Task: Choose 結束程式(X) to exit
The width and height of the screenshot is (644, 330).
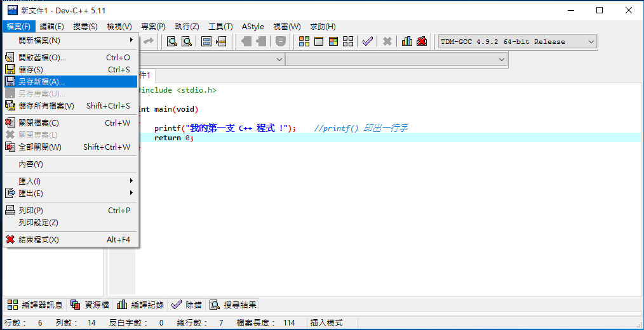Action: click(x=70, y=240)
